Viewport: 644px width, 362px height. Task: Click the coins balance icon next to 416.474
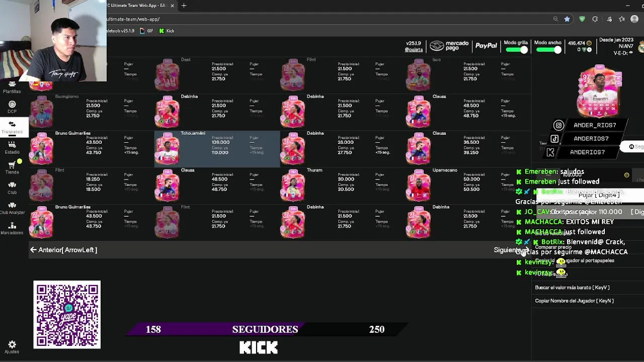tap(590, 44)
